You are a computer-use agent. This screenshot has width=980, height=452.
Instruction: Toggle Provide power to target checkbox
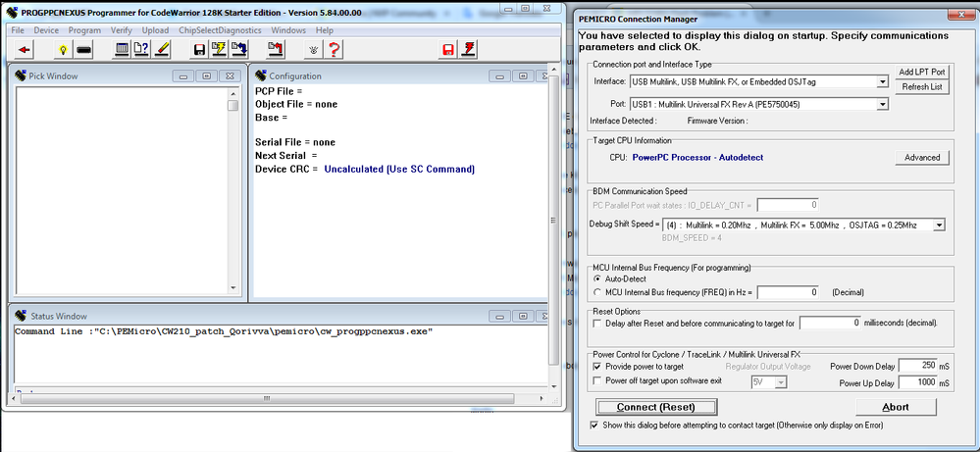coord(597,367)
